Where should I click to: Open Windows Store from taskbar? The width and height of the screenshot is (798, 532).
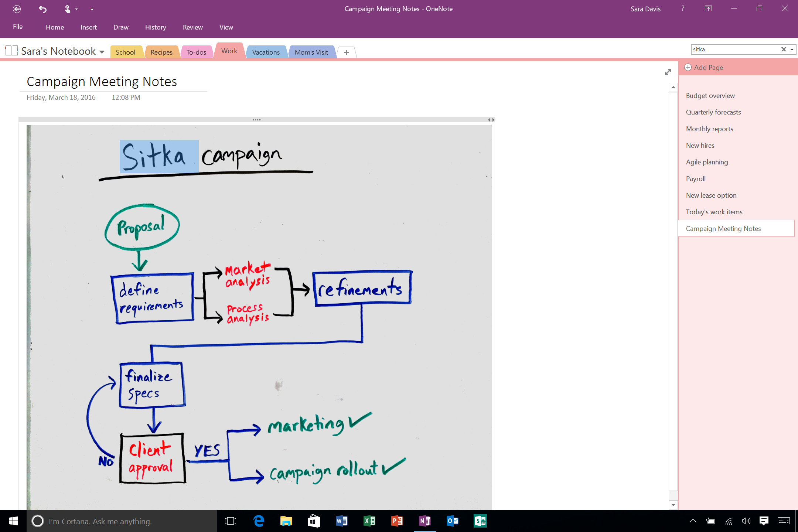pyautogui.click(x=314, y=521)
